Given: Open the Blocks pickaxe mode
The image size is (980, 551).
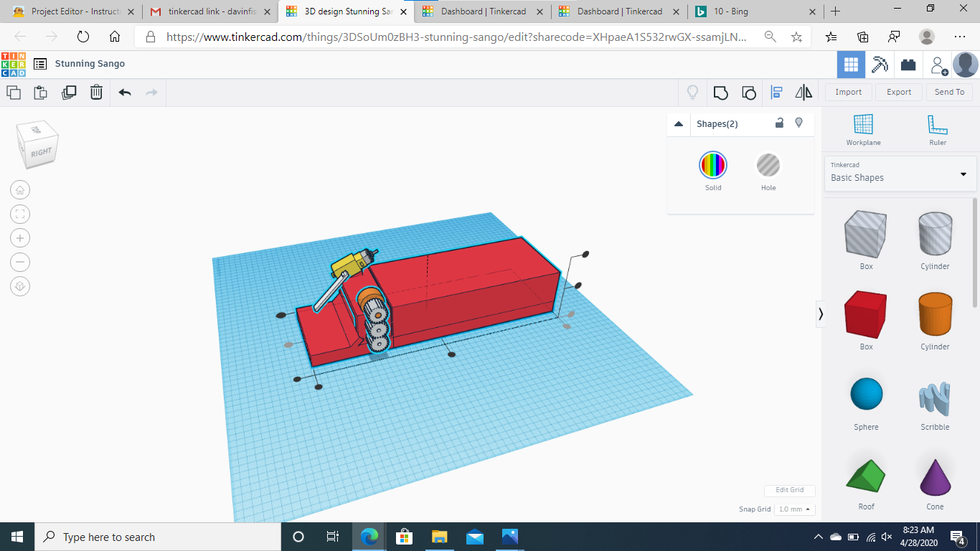Looking at the screenshot, I should 880,65.
